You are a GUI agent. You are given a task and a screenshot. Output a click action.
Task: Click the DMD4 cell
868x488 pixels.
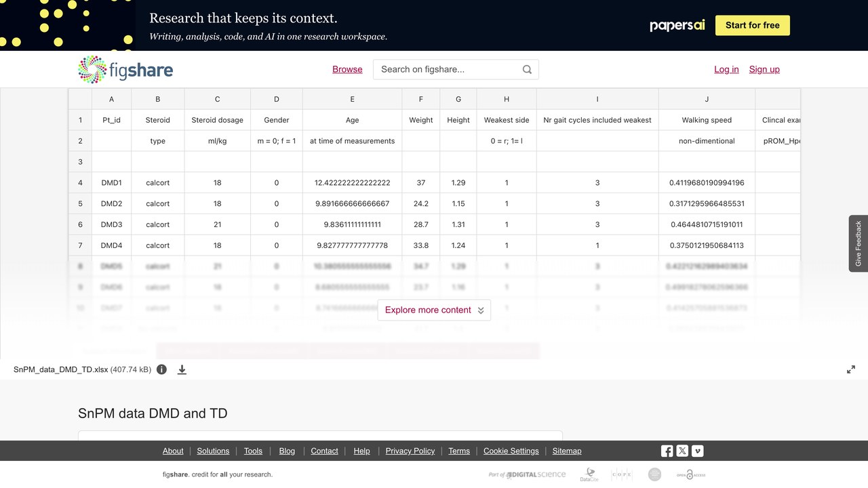111,245
